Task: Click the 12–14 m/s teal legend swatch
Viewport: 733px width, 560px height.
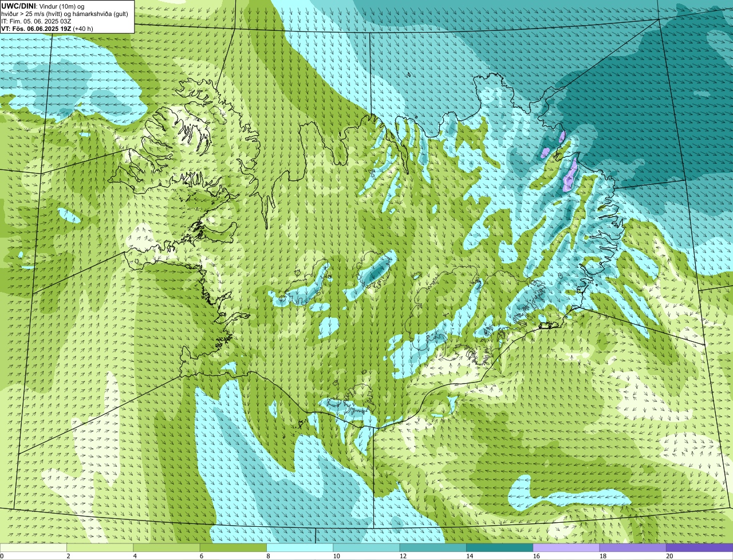Action: click(433, 547)
